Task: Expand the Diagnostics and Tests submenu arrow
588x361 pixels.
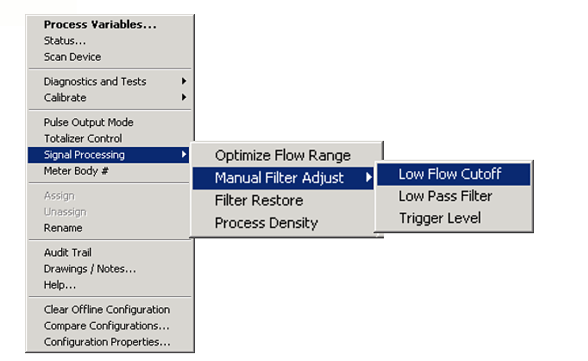Action: [x=184, y=81]
